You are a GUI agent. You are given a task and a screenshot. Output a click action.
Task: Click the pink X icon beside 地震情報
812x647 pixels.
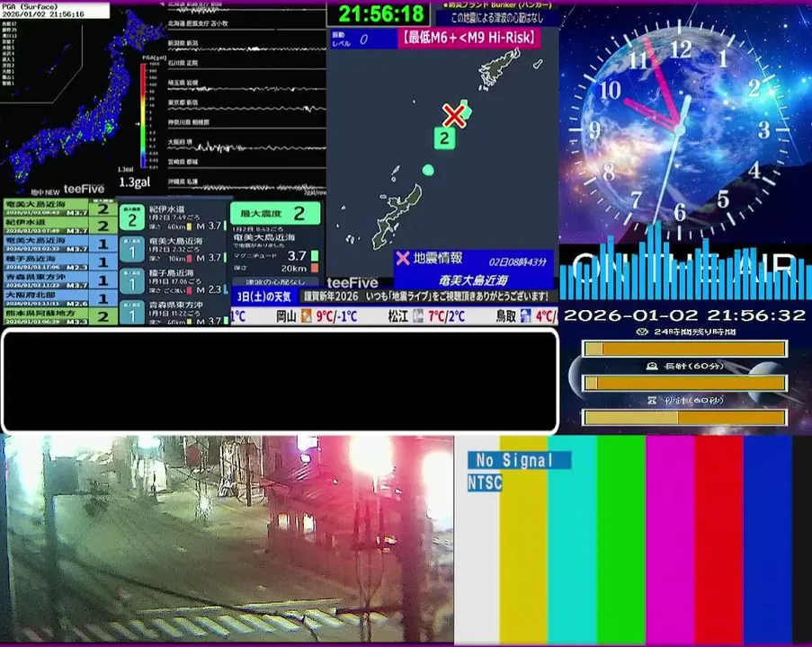tap(402, 258)
